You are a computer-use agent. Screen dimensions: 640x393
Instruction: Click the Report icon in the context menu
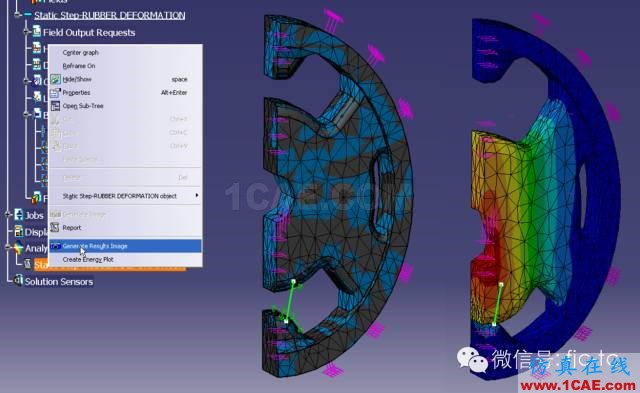55,227
